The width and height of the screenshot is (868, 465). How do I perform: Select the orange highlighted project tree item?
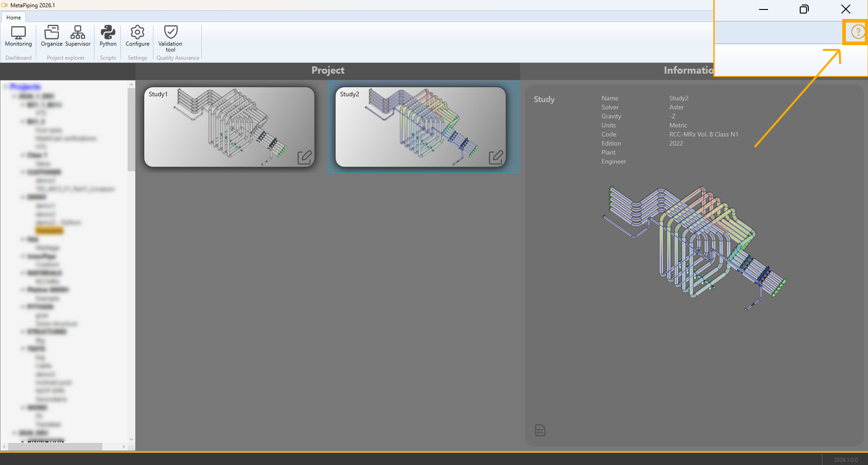(x=50, y=231)
